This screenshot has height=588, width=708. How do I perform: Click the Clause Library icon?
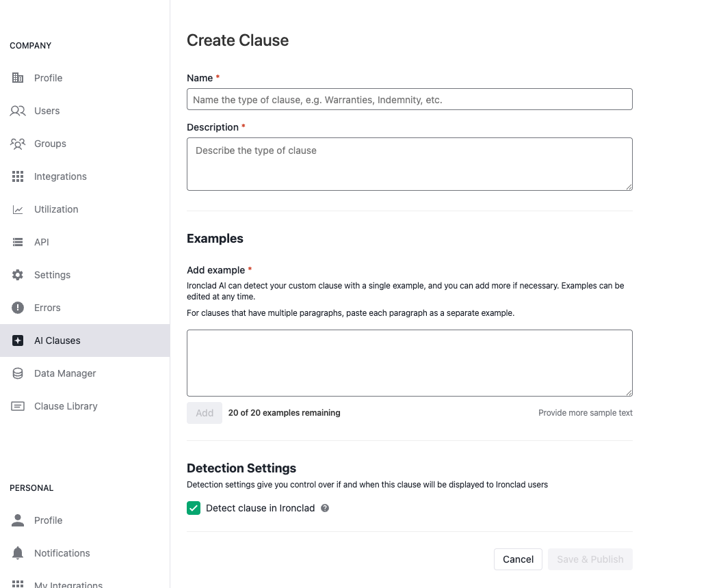(x=18, y=406)
